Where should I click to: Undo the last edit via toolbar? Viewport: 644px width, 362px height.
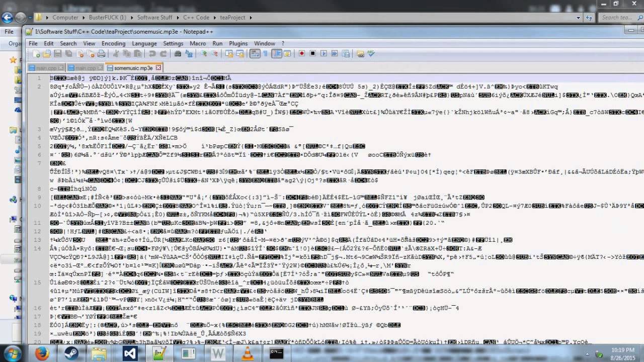click(x=152, y=54)
